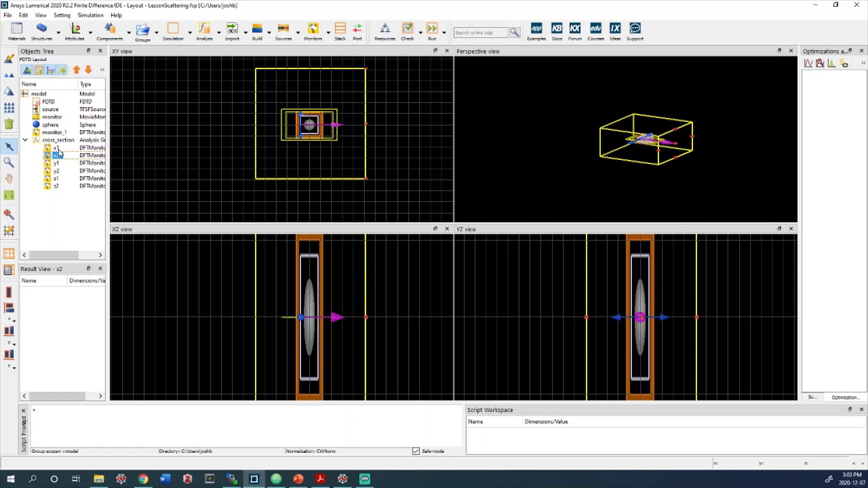Viewport: 868px width, 488px height.
Task: Click the Monitors toolbar icon
Action: tap(313, 28)
